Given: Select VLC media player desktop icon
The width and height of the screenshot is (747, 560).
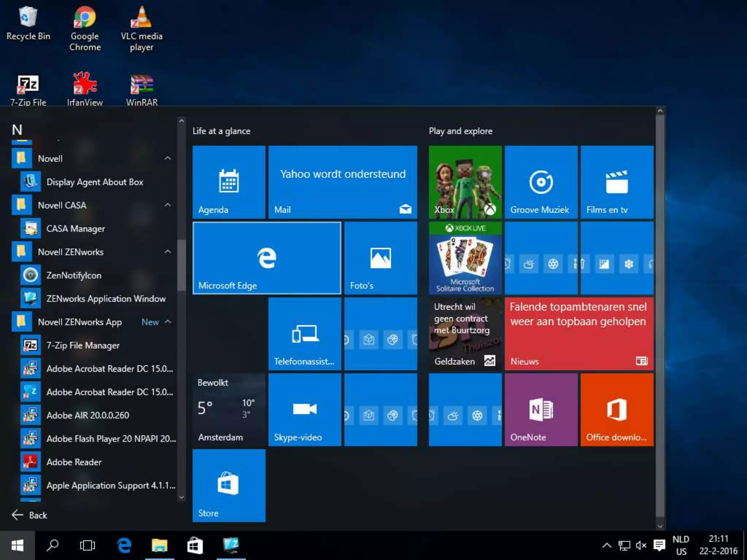Looking at the screenshot, I should click(142, 28).
